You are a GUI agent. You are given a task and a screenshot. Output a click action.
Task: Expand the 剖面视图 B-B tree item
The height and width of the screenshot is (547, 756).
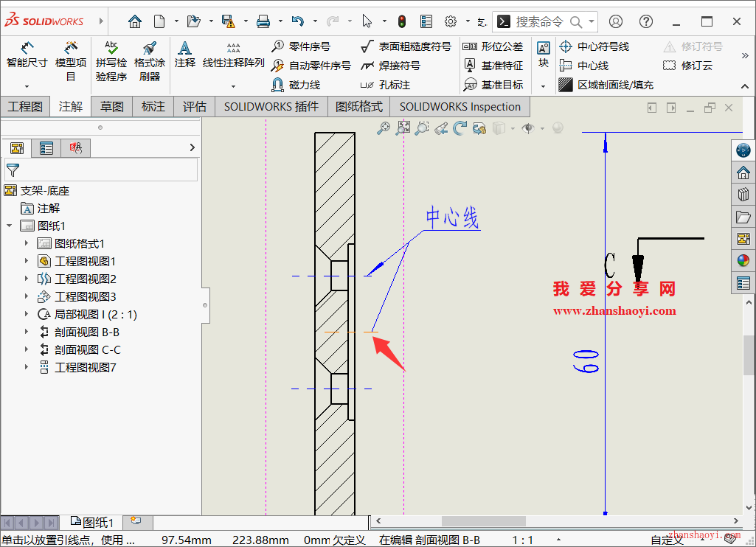coord(25,332)
